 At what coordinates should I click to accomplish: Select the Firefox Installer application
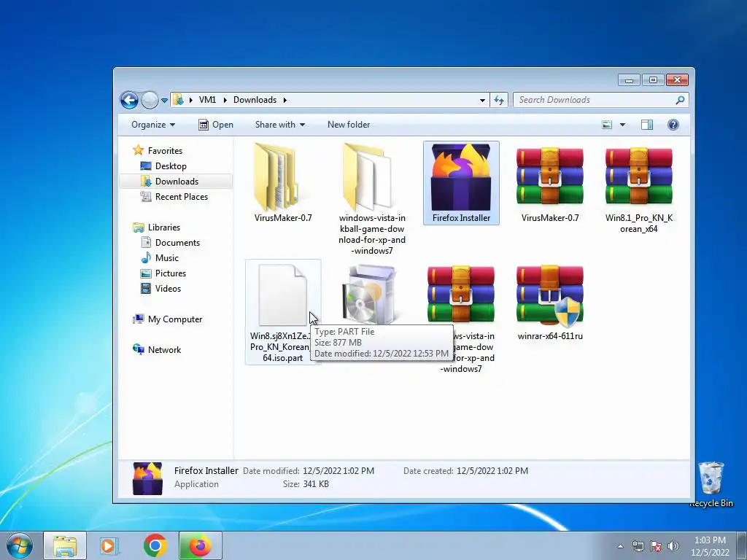[x=461, y=183]
